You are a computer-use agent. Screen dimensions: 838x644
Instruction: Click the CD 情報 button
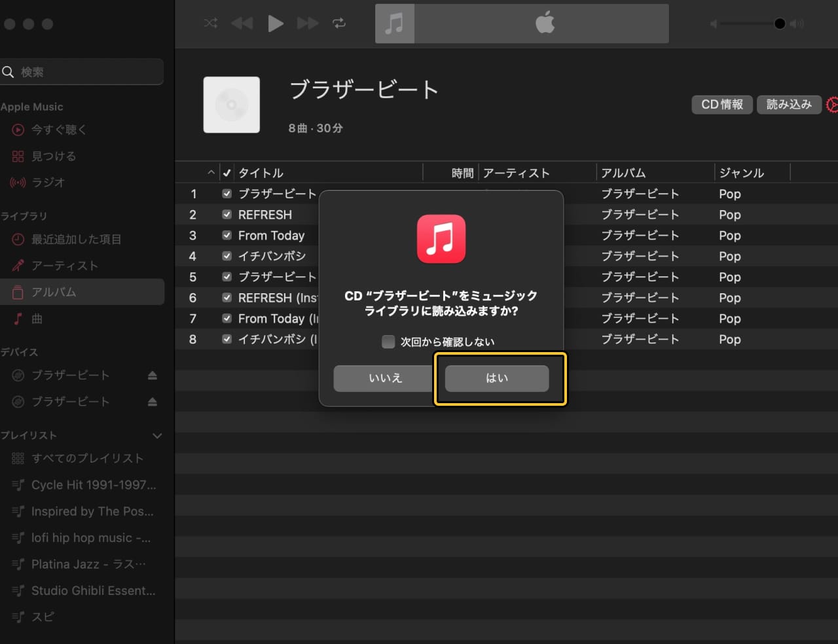[x=722, y=105]
